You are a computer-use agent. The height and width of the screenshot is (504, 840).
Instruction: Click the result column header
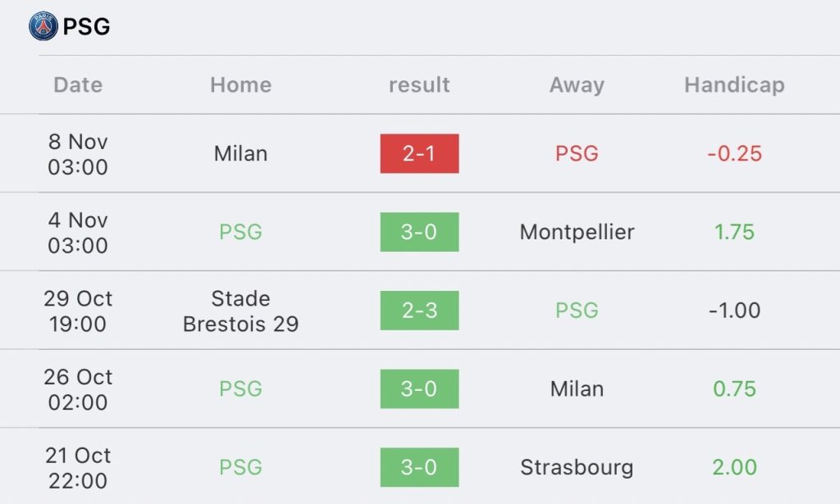pyautogui.click(x=419, y=84)
